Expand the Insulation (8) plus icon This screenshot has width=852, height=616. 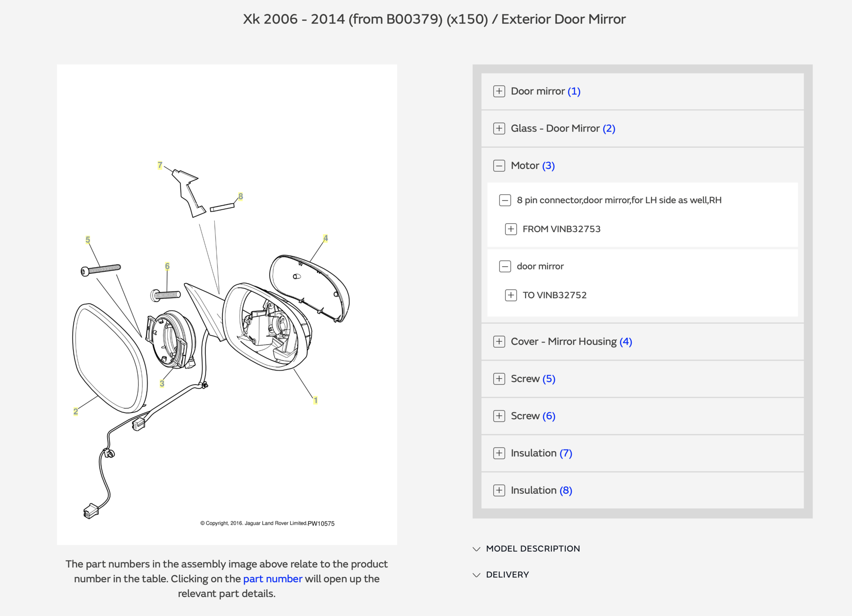point(499,490)
